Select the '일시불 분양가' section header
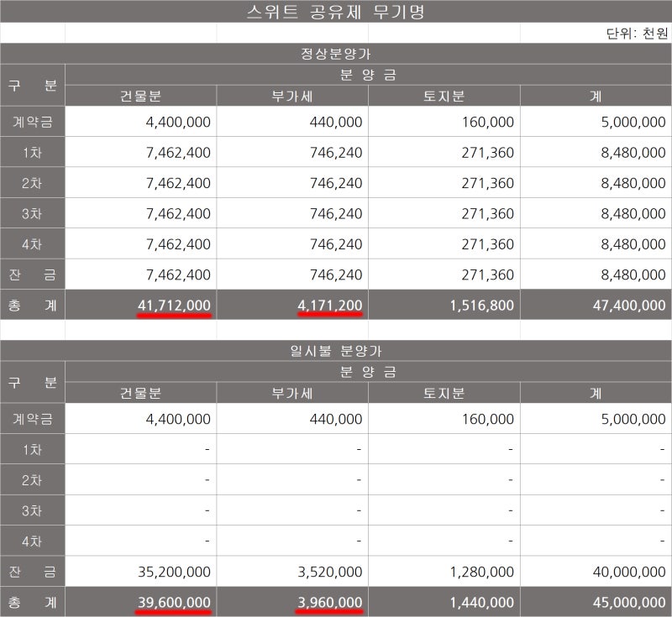The width and height of the screenshot is (672, 617). pyautogui.click(x=335, y=351)
